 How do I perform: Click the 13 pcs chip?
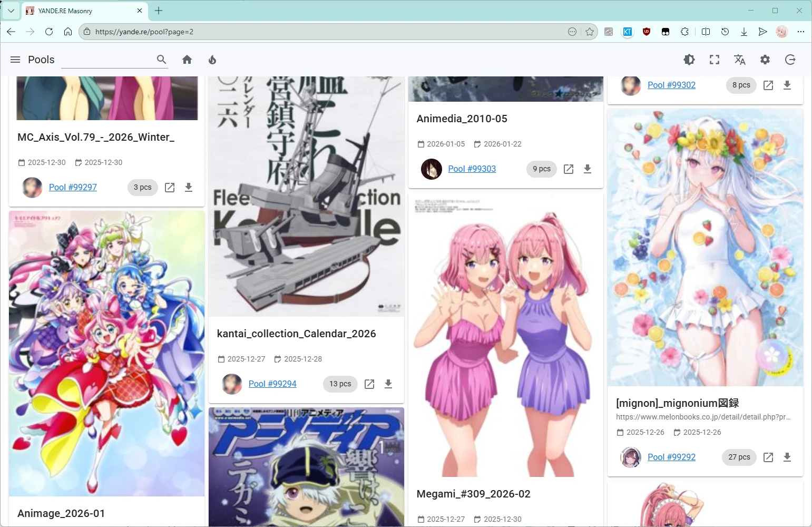click(340, 384)
